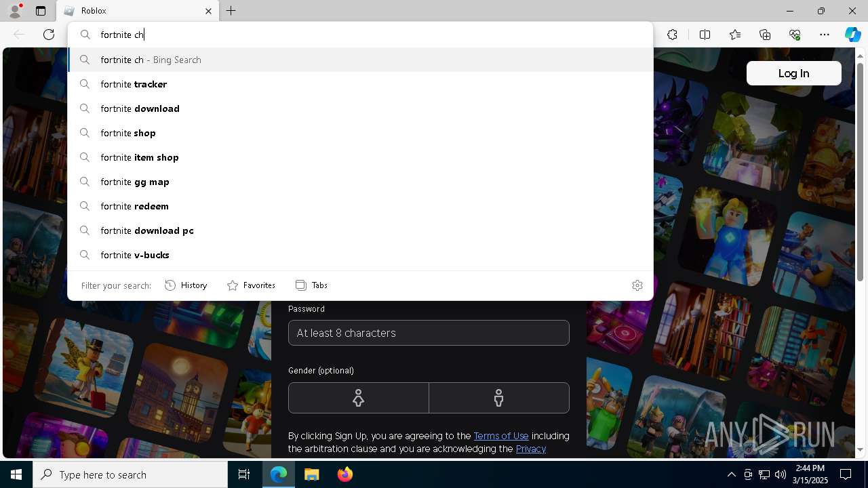The width and height of the screenshot is (868, 488).
Task: Click the browser refresh icon
Action: tap(49, 35)
